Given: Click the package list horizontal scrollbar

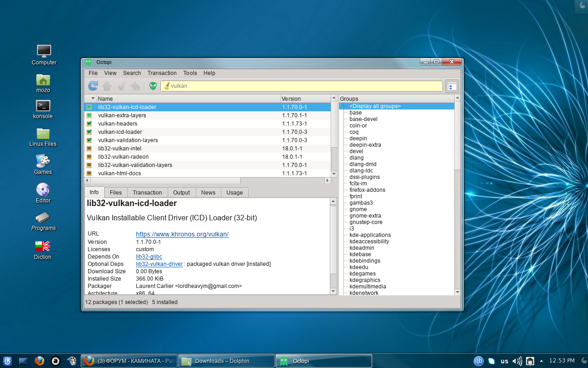Looking at the screenshot, I should 207,181.
